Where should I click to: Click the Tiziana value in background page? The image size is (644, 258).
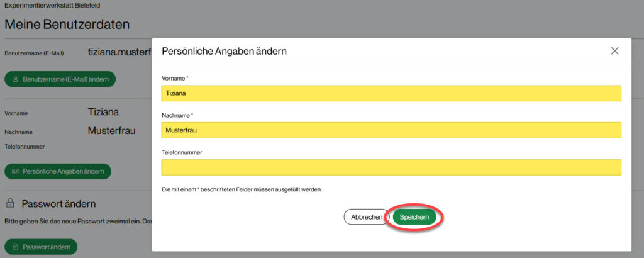[104, 112]
